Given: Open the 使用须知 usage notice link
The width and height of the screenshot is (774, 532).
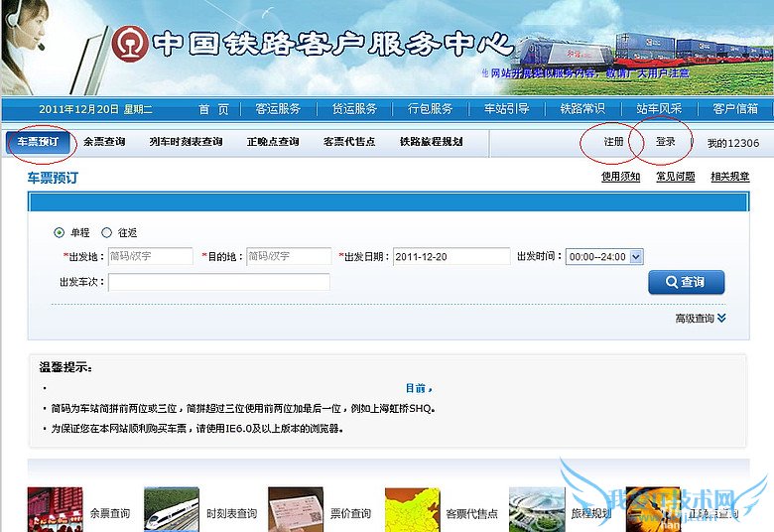Looking at the screenshot, I should point(620,178).
